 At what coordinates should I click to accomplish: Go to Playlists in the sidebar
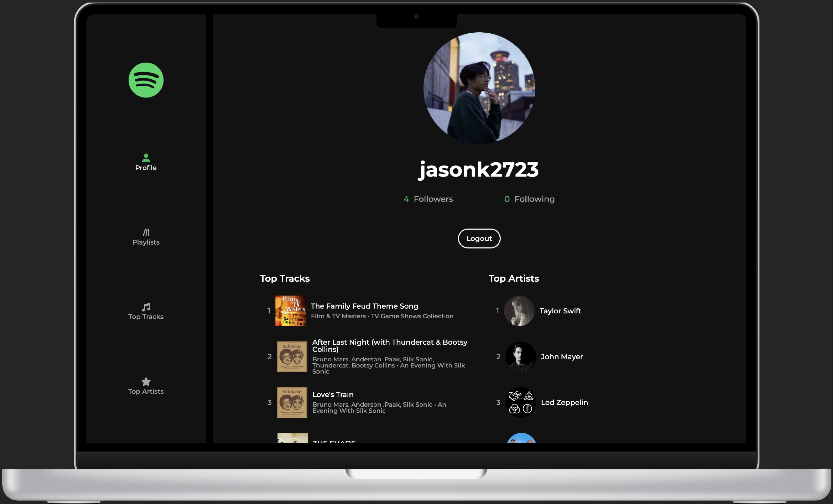pyautogui.click(x=146, y=242)
